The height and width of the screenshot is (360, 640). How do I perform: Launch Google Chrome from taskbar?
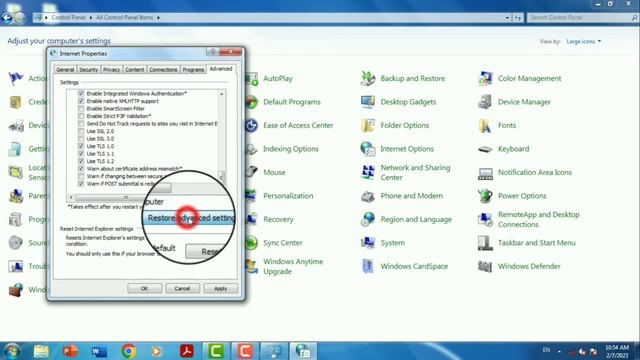click(129, 351)
